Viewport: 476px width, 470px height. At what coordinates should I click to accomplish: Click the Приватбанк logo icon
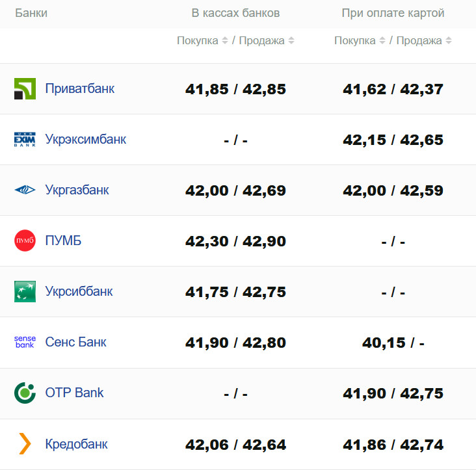pyautogui.click(x=25, y=89)
